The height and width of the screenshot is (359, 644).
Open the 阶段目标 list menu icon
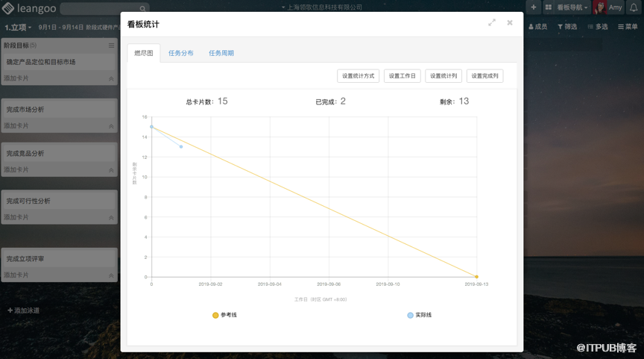click(111, 46)
